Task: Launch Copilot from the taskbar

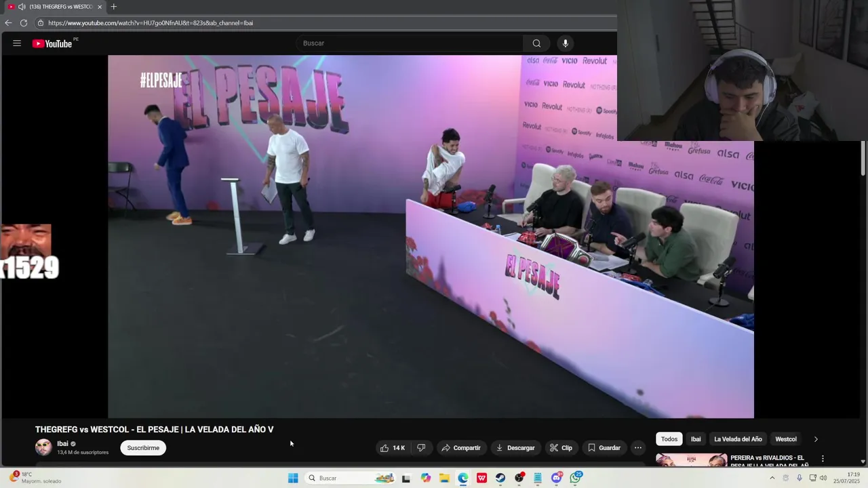Action: click(425, 478)
